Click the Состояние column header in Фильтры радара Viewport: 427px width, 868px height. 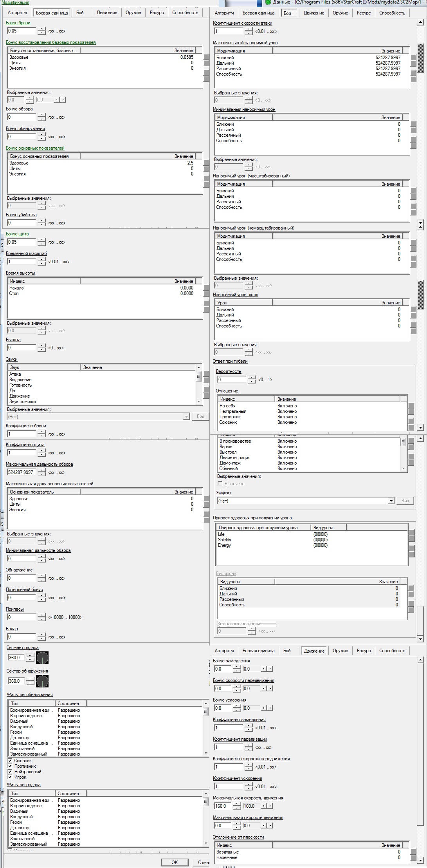[70, 794]
